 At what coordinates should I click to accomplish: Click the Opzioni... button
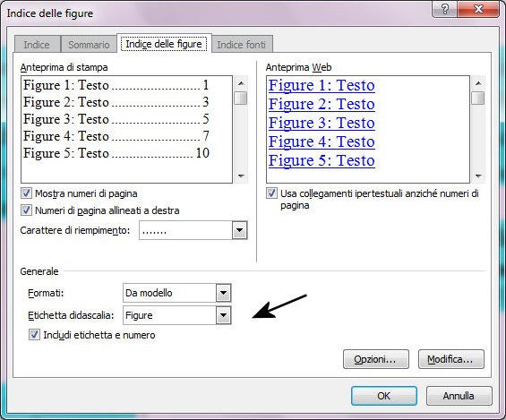coord(376,359)
